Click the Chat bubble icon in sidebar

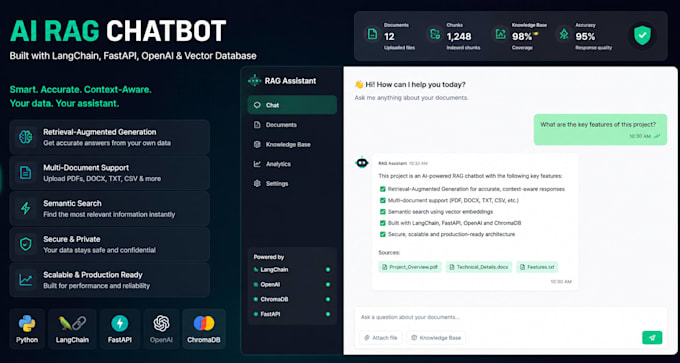[257, 105]
